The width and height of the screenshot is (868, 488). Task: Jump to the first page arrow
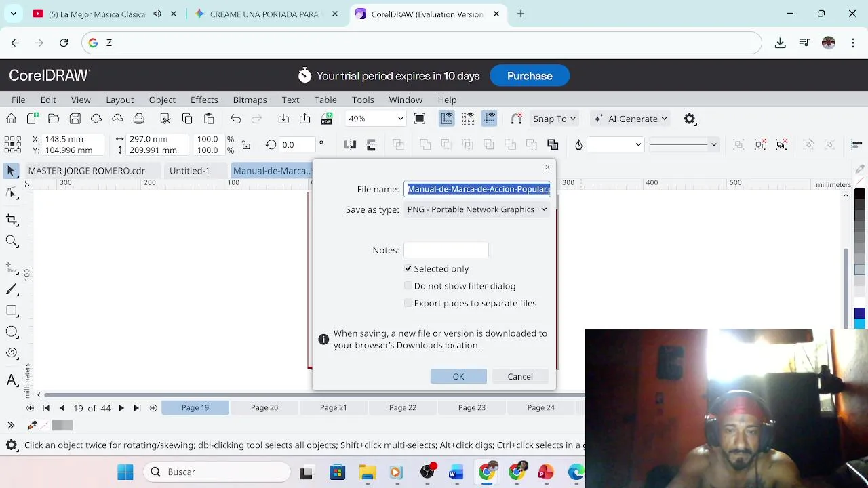46,407
